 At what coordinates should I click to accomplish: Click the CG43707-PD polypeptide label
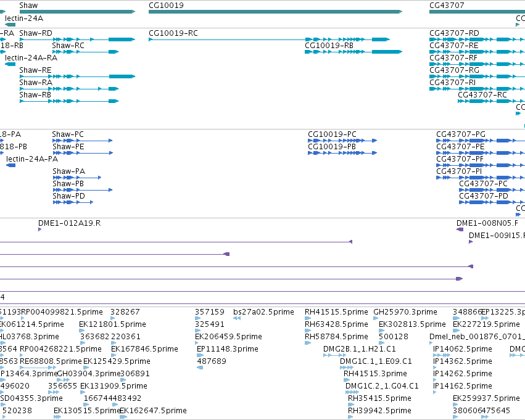(x=484, y=197)
